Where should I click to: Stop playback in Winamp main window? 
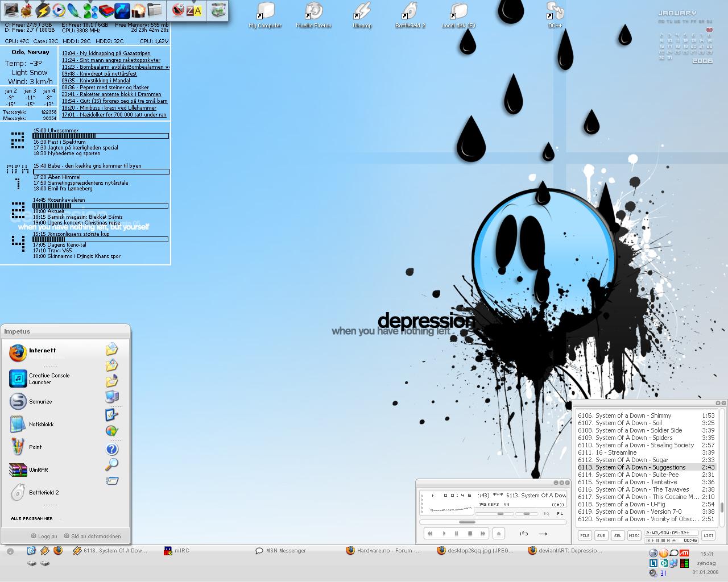point(470,533)
